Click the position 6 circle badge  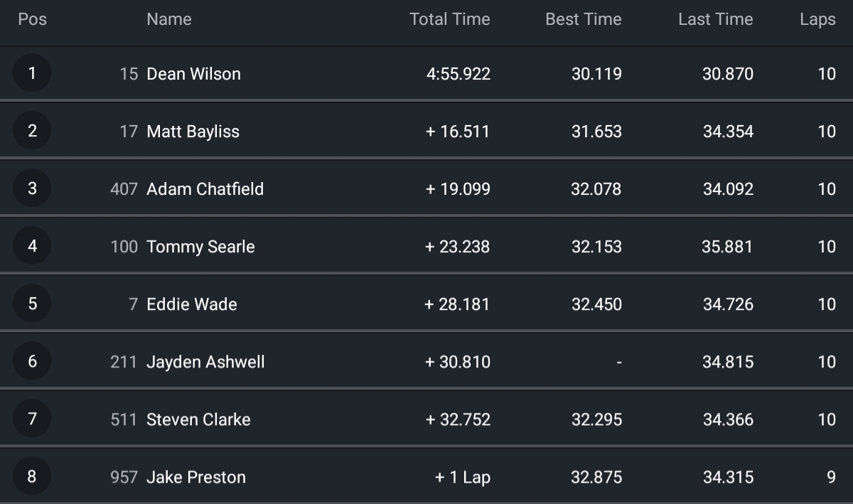(32, 361)
